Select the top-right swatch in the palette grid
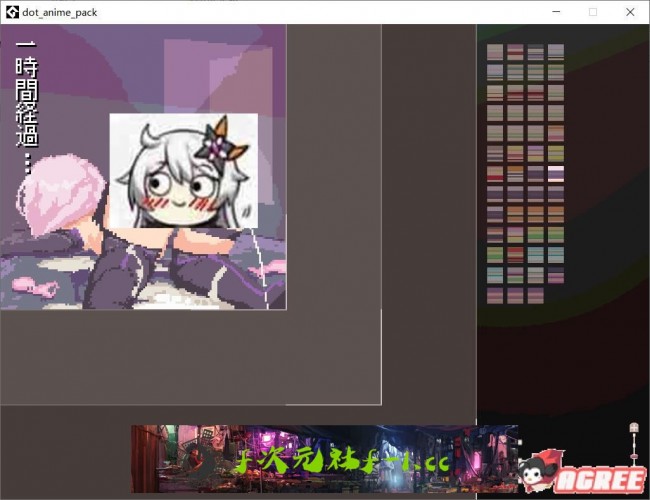The image size is (650, 500). pos(556,52)
